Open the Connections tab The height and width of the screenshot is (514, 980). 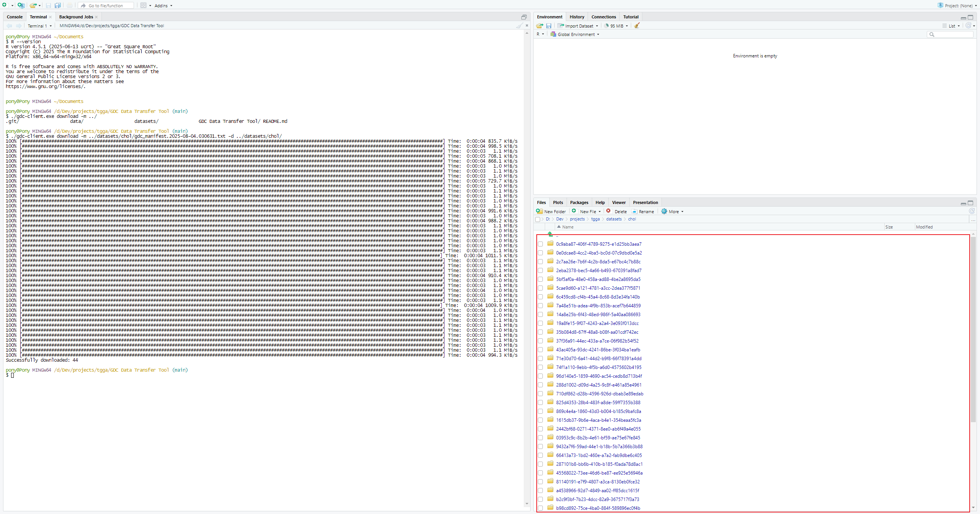click(604, 17)
